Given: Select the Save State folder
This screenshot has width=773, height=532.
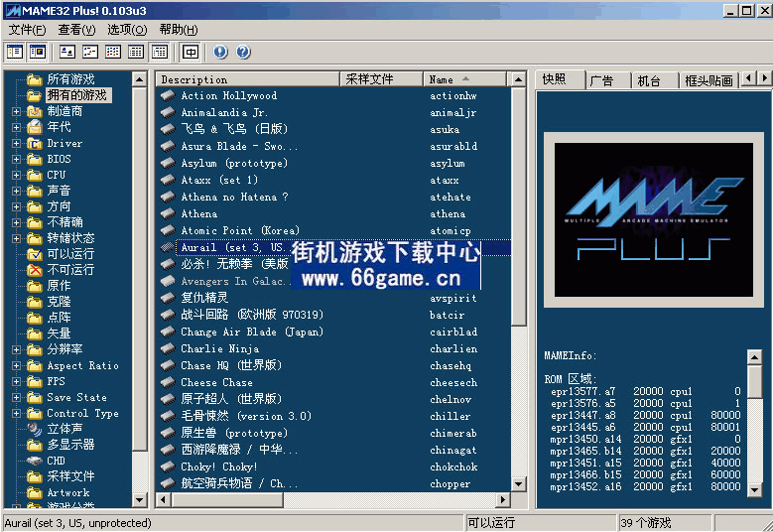Looking at the screenshot, I should (x=77, y=397).
